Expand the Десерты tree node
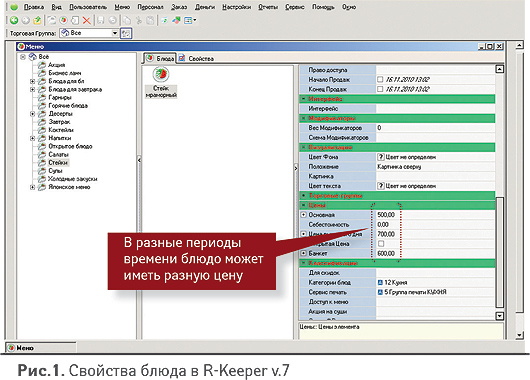Screen dimensions: 530x380 tap(32, 114)
